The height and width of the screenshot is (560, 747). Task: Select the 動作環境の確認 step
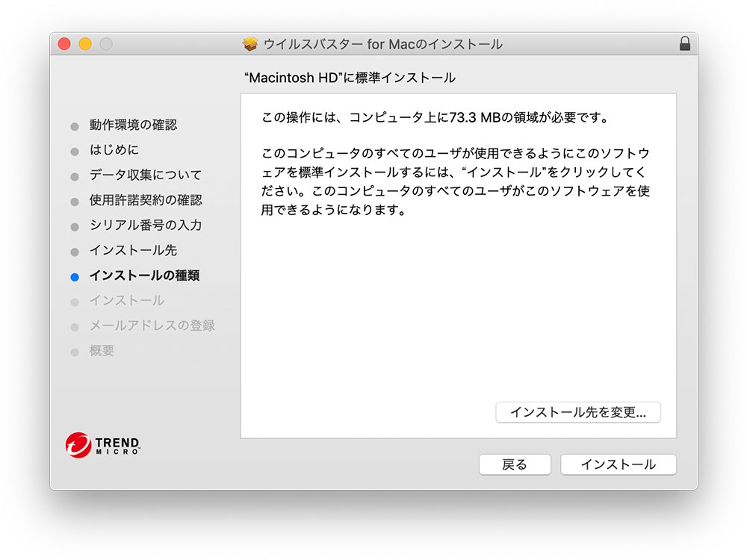(133, 125)
